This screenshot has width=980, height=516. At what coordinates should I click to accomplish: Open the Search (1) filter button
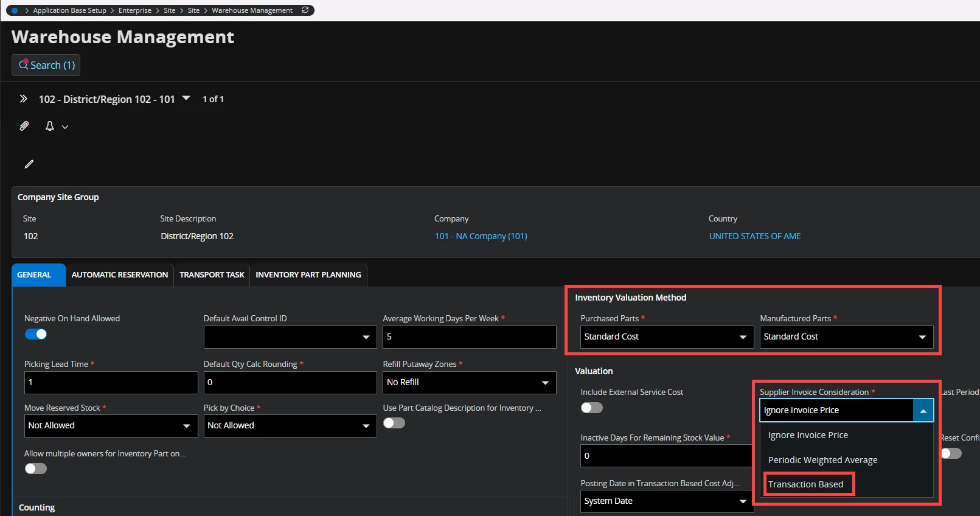coord(46,65)
